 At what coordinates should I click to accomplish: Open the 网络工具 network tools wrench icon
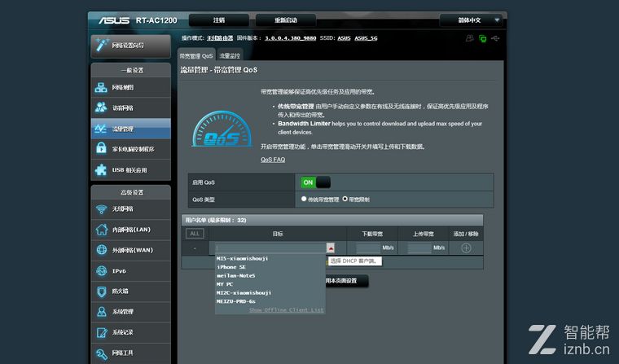point(102,353)
